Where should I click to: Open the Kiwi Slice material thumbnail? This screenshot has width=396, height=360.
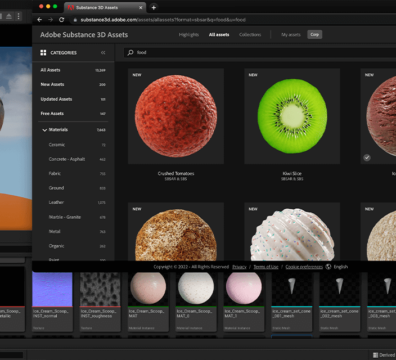pyautogui.click(x=292, y=116)
